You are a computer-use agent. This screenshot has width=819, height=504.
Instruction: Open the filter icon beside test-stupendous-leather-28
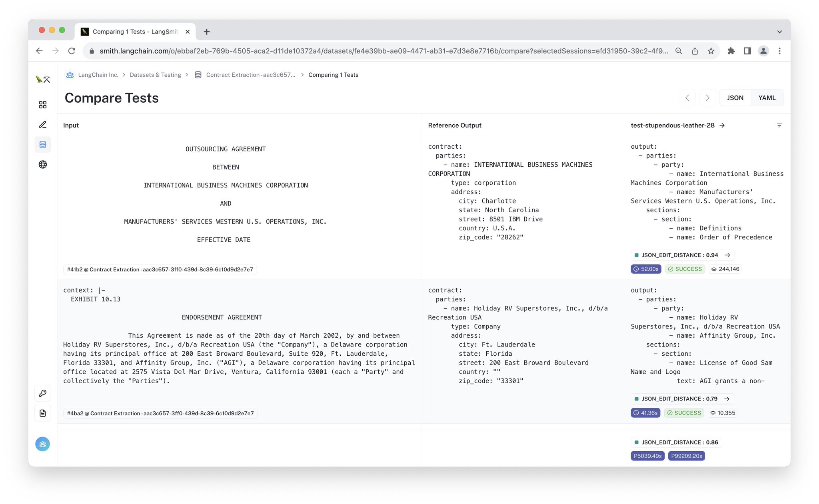click(779, 126)
